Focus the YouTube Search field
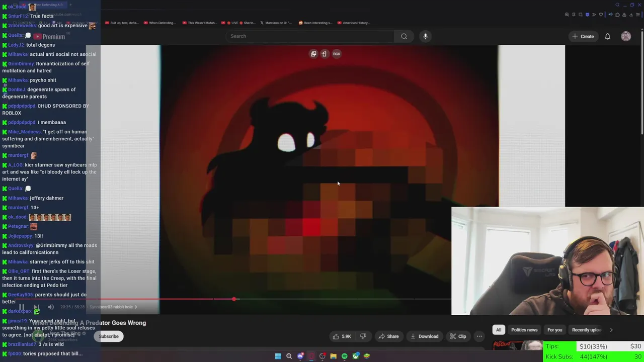The height and width of the screenshot is (362, 644). coord(310,36)
